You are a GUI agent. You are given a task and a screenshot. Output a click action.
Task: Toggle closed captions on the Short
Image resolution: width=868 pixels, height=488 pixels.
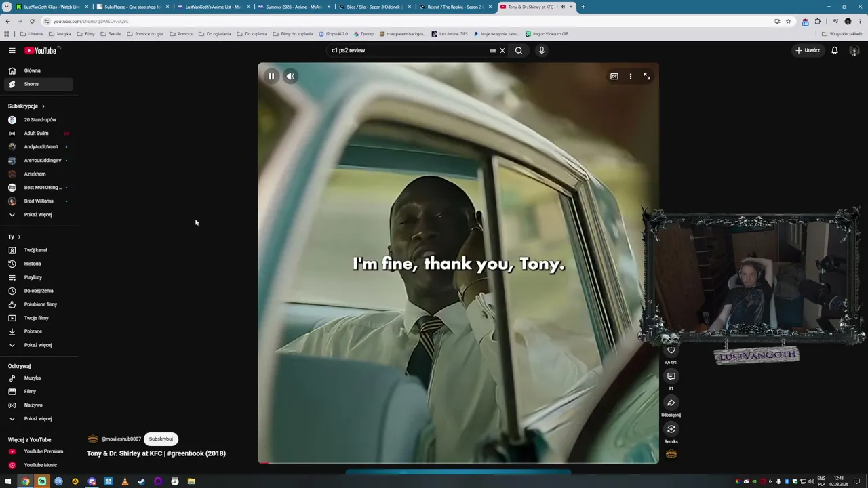614,77
